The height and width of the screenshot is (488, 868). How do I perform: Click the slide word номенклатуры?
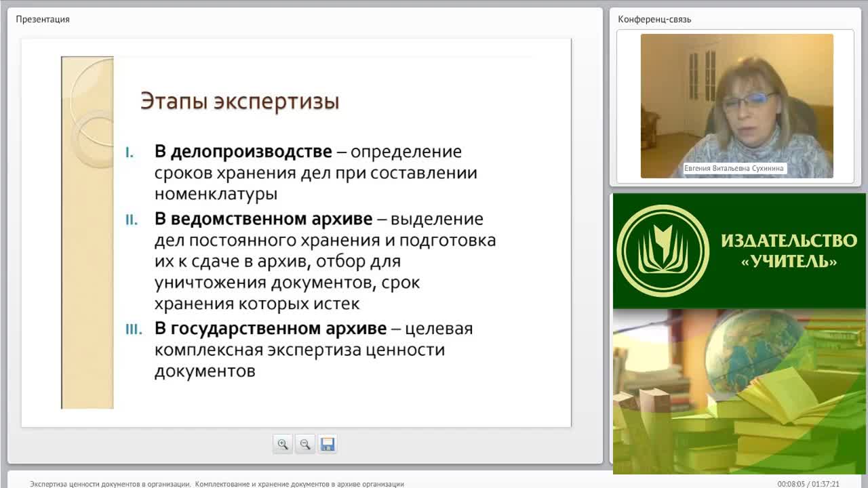(x=216, y=194)
